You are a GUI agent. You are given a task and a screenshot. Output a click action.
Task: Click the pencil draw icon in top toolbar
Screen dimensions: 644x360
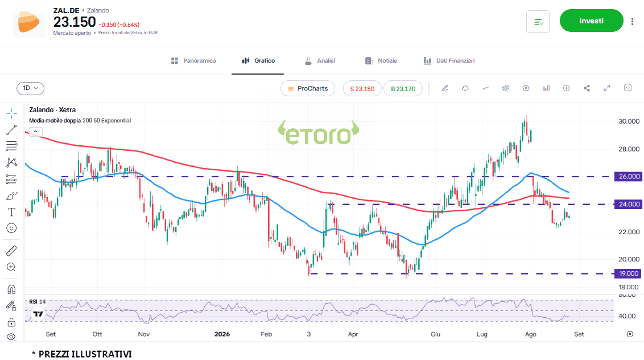coord(445,88)
